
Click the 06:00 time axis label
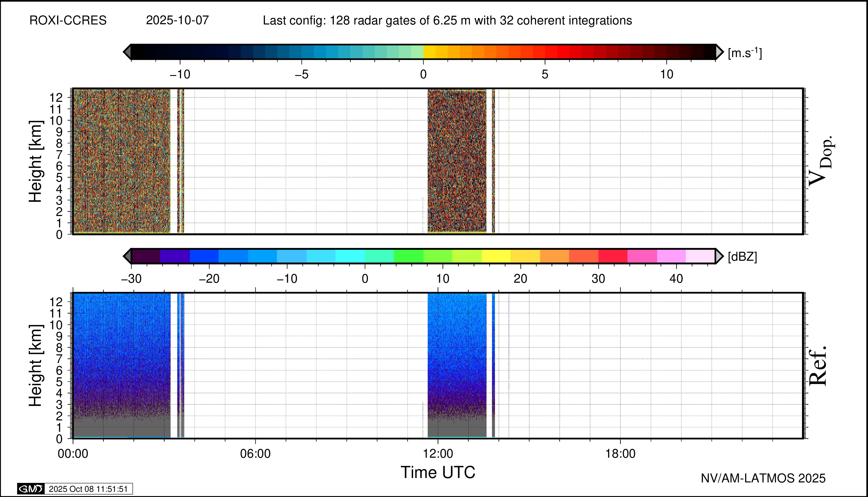255,454
